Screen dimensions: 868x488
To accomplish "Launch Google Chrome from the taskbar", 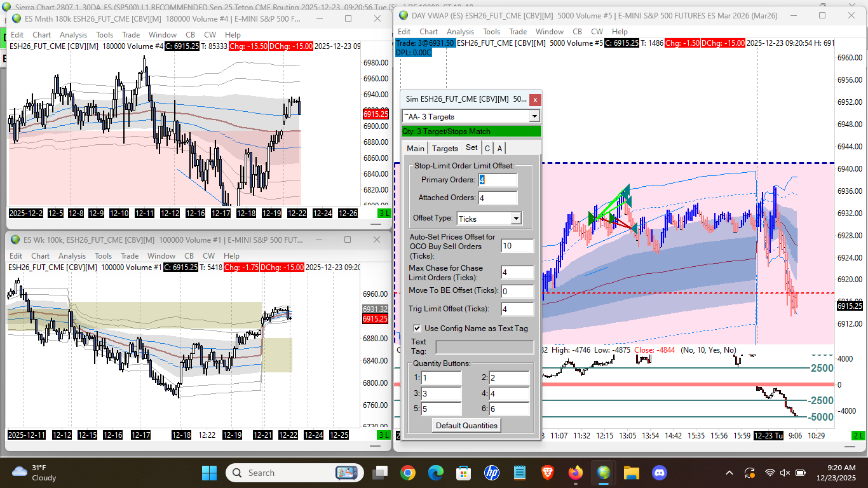I will coord(408,473).
